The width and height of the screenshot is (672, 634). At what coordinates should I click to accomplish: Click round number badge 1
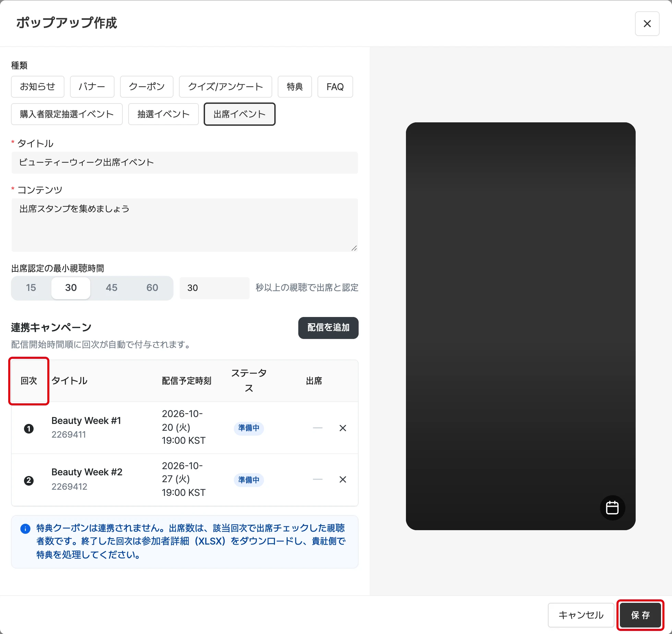[29, 429]
